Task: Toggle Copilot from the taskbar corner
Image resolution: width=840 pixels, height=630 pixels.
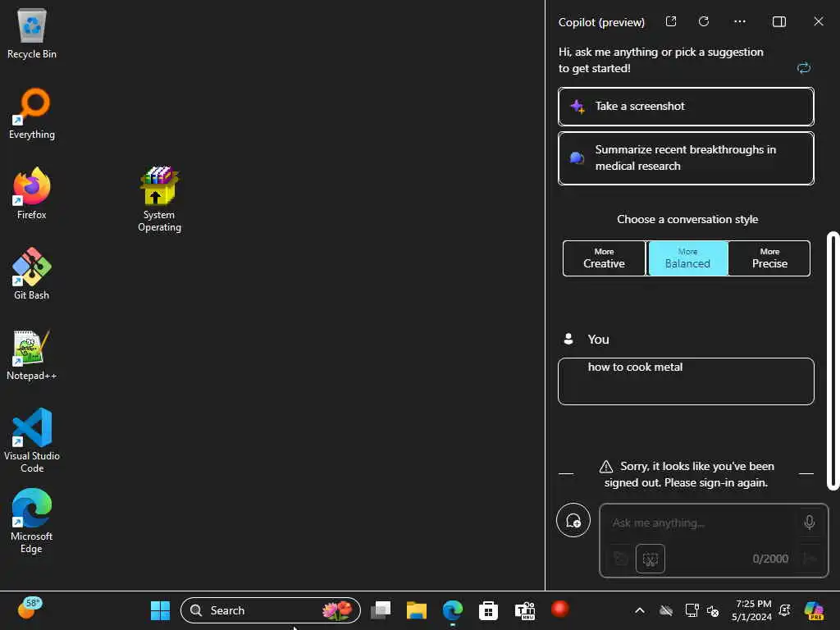Action: [814, 610]
